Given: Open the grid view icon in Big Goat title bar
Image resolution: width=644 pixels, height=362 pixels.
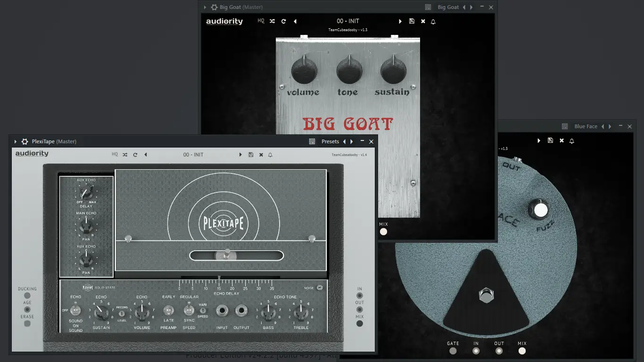Looking at the screenshot, I should (428, 7).
